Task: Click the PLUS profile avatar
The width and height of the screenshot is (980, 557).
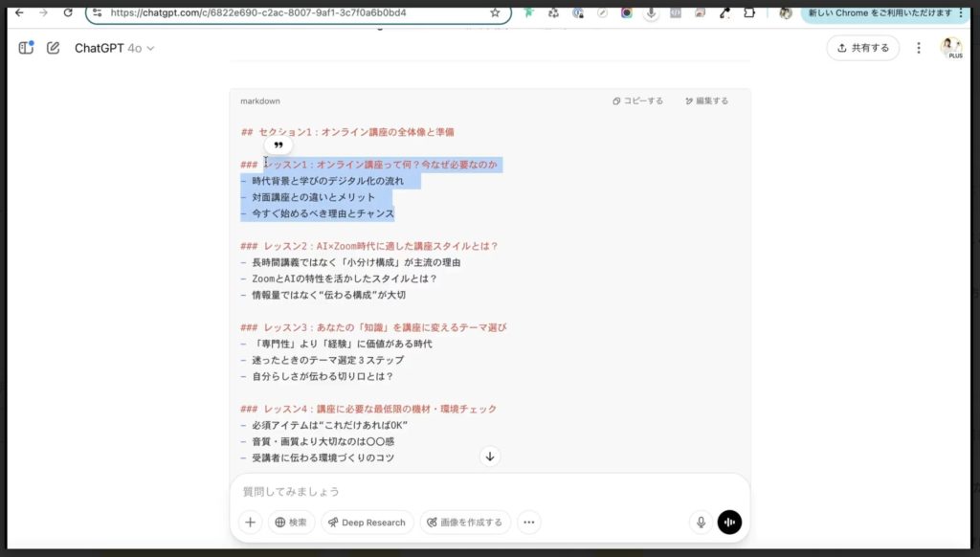Action: tap(952, 48)
